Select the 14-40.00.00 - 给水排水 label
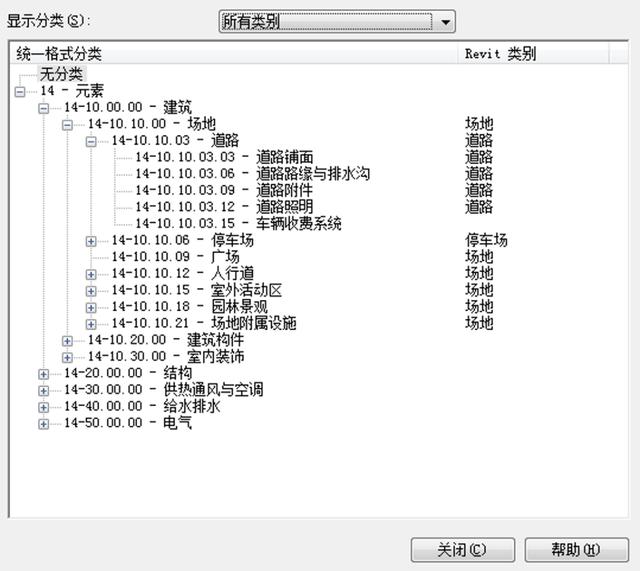 click(x=142, y=407)
